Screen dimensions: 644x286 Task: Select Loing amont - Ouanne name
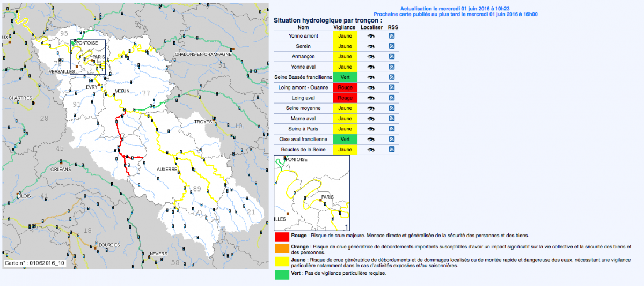tap(303, 87)
